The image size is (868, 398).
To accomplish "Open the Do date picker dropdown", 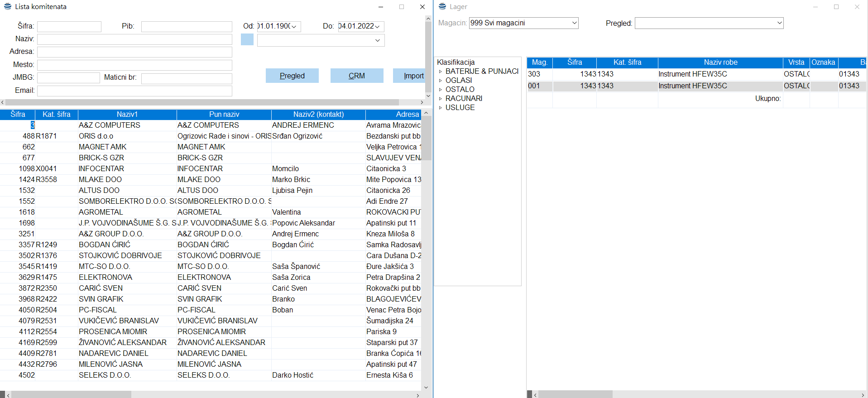I will [x=377, y=27].
